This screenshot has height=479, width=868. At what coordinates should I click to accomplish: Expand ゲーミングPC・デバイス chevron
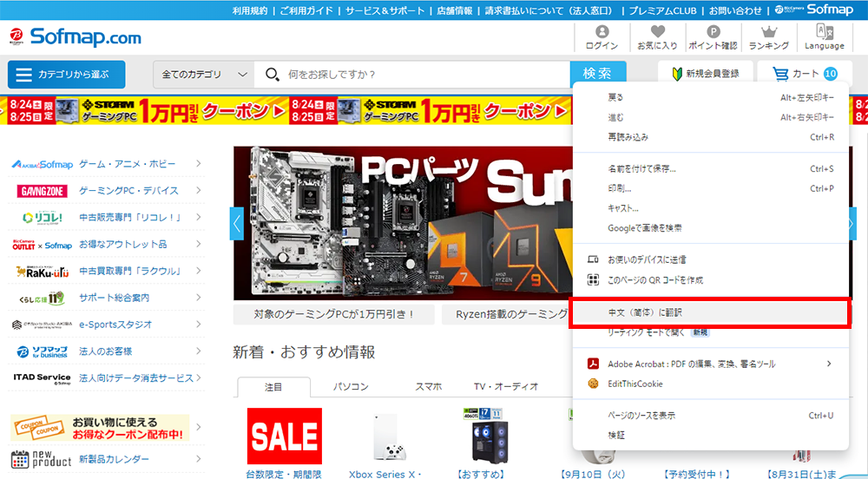(x=198, y=190)
